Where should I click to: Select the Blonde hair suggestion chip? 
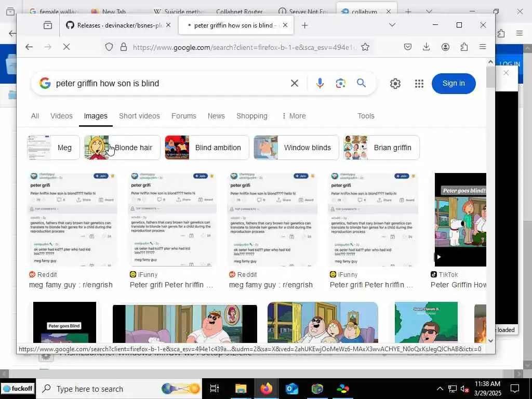pos(122,148)
